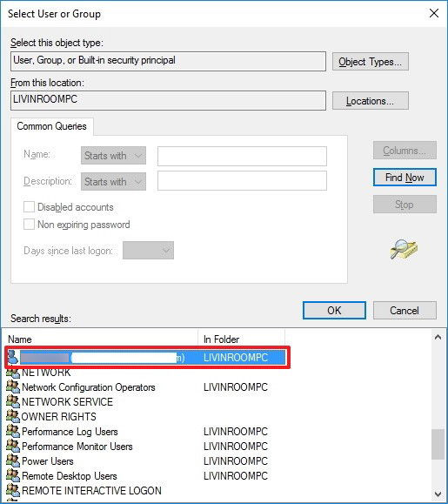
Task: Expand the Days since last logon dropdown
Action: [148, 250]
